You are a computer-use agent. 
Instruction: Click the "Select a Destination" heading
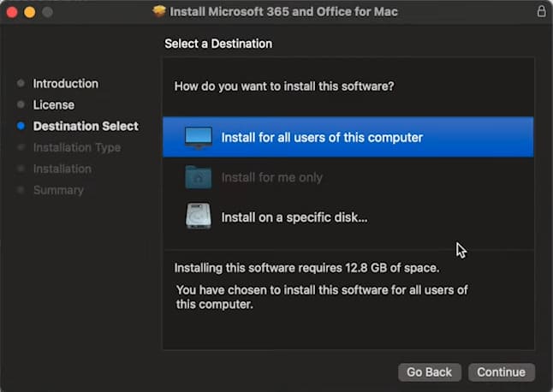(217, 43)
